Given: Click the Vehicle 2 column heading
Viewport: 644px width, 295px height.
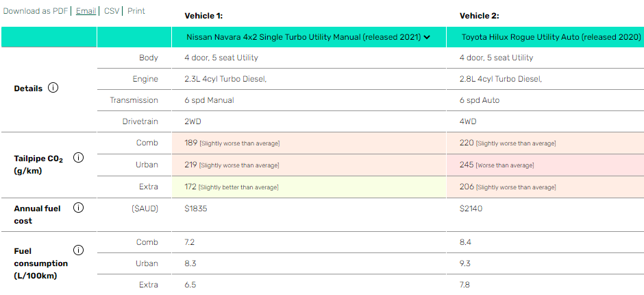Looking at the screenshot, I should (x=480, y=16).
